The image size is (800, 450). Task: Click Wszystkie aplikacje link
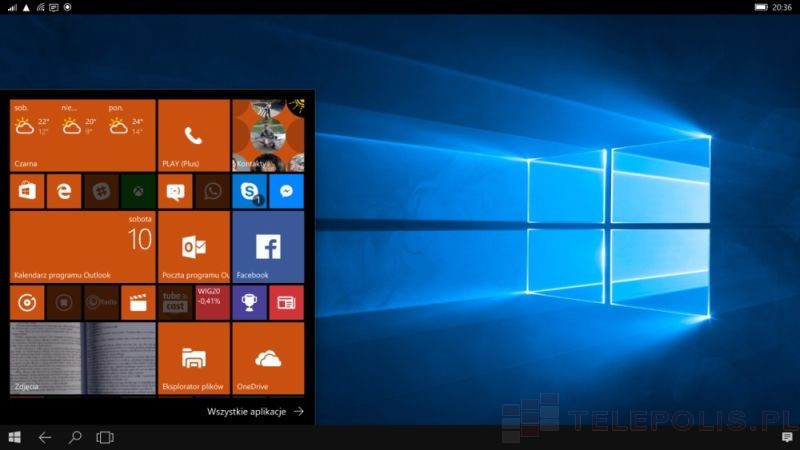[255, 412]
